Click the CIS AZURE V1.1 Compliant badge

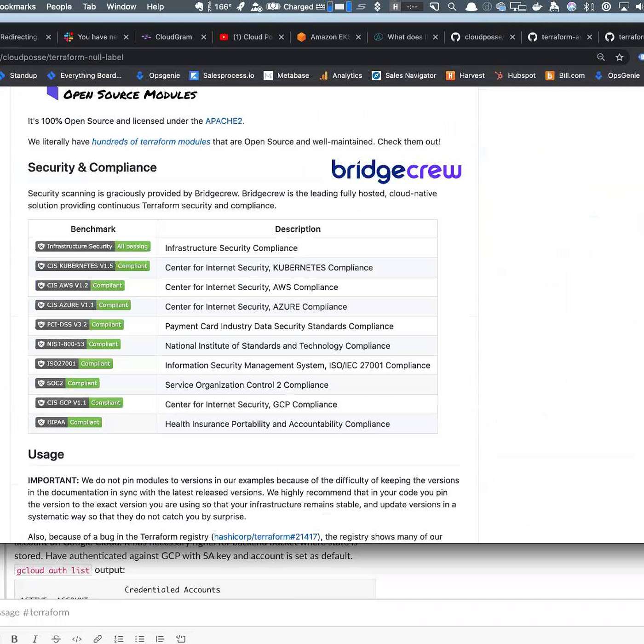(83, 305)
